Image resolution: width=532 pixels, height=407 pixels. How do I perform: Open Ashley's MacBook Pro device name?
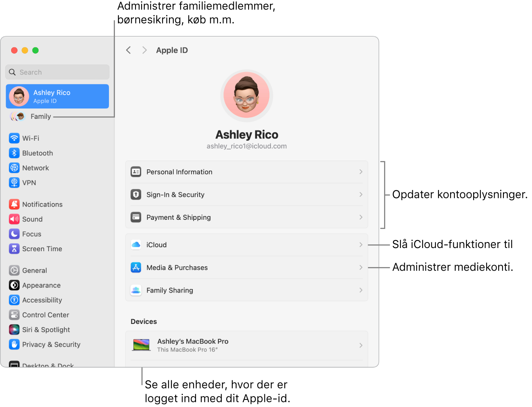(x=193, y=341)
